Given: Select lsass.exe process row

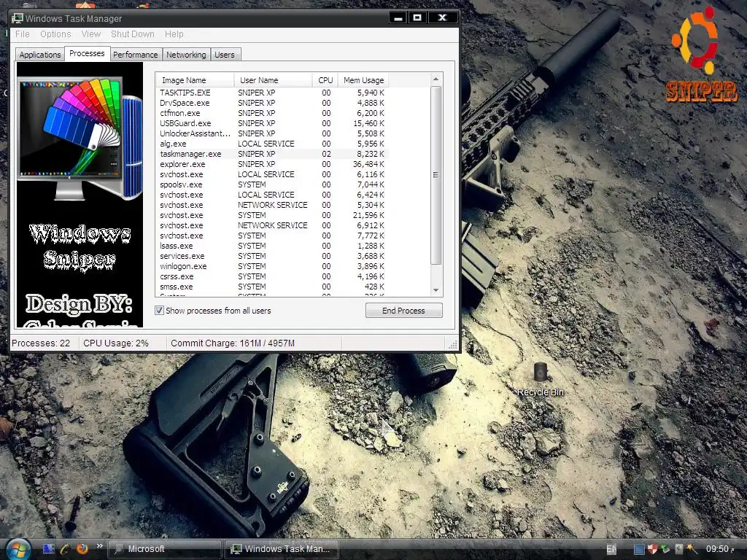Looking at the screenshot, I should coord(272,246).
